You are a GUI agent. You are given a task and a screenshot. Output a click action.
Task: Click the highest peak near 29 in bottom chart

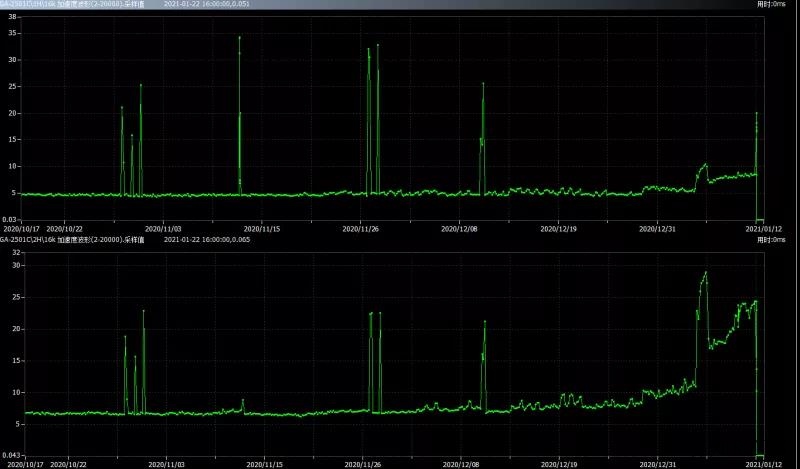[705, 272]
